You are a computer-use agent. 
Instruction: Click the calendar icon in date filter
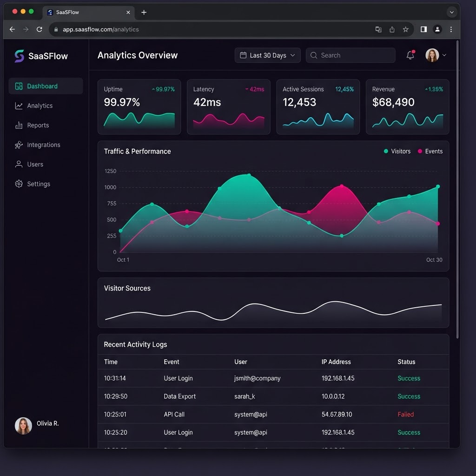coord(243,55)
